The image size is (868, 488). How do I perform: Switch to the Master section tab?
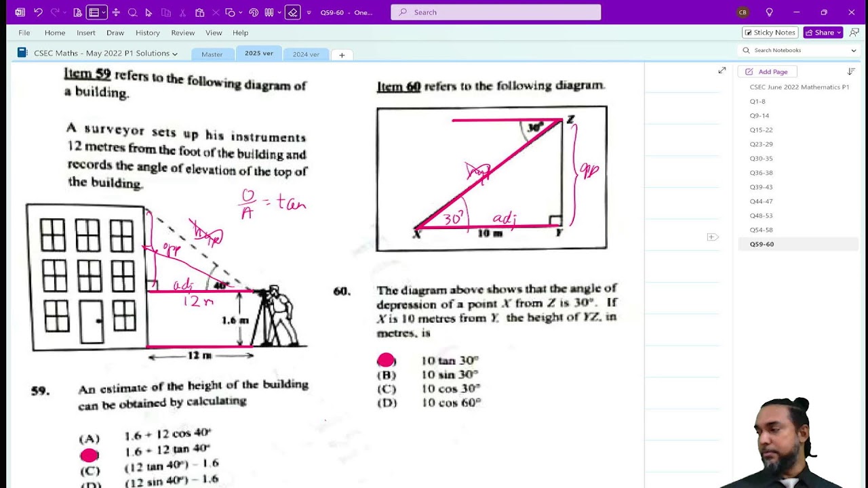click(x=212, y=54)
